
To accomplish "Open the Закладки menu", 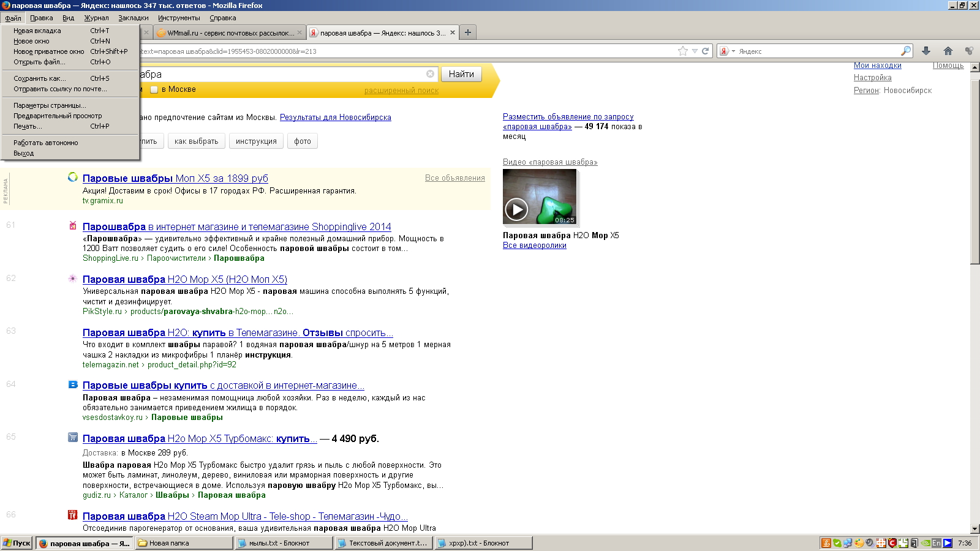I will point(134,18).
